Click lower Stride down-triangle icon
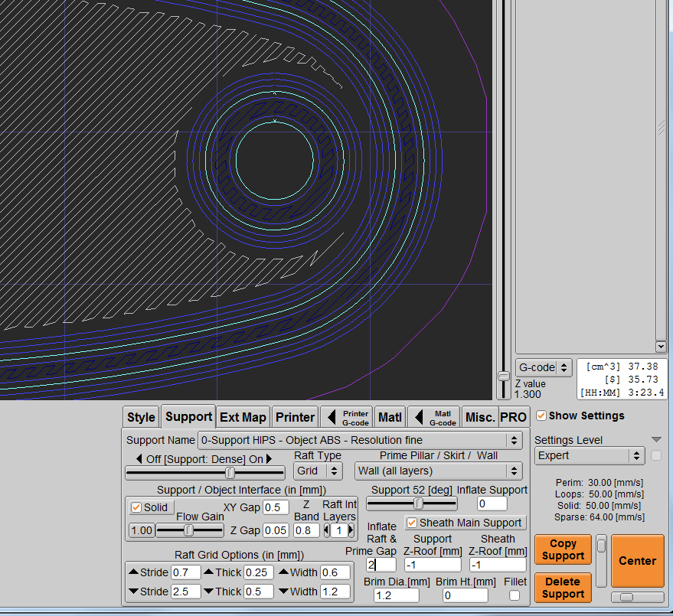This screenshot has width=673, height=616. point(133,592)
